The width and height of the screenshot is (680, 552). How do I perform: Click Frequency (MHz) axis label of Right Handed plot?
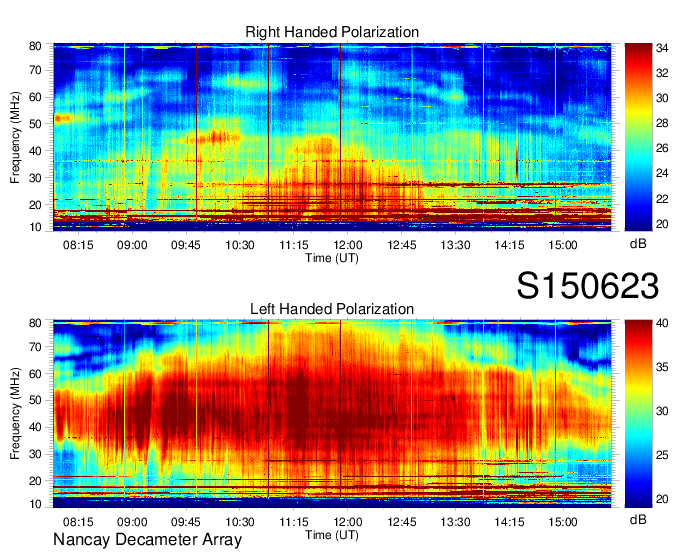point(15,137)
